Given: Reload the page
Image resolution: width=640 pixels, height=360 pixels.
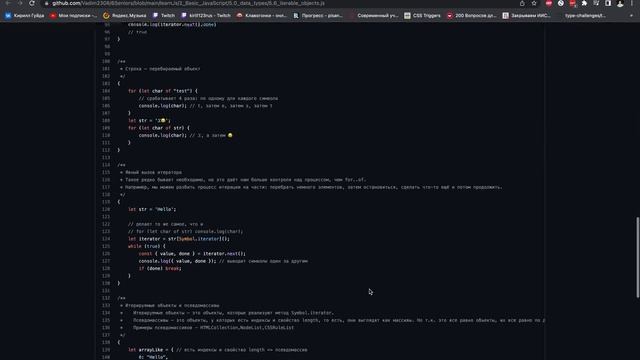Looking at the screenshot, I should [32, 3].
